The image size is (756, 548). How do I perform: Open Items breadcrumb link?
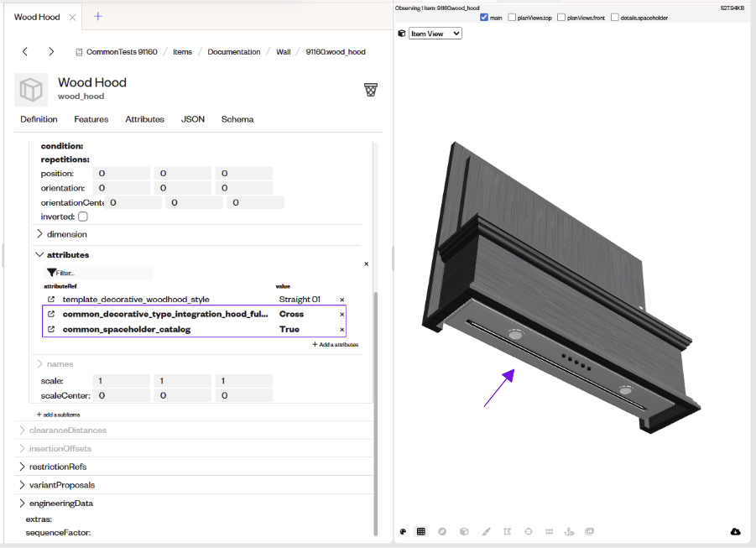182,52
